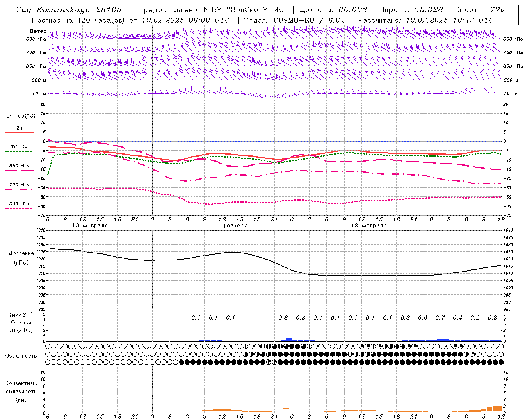Viewport: 525px width, 420px height.
Task: Select the provider text ФГБУ "ЗапСиб УГМС"
Action: [245, 10]
